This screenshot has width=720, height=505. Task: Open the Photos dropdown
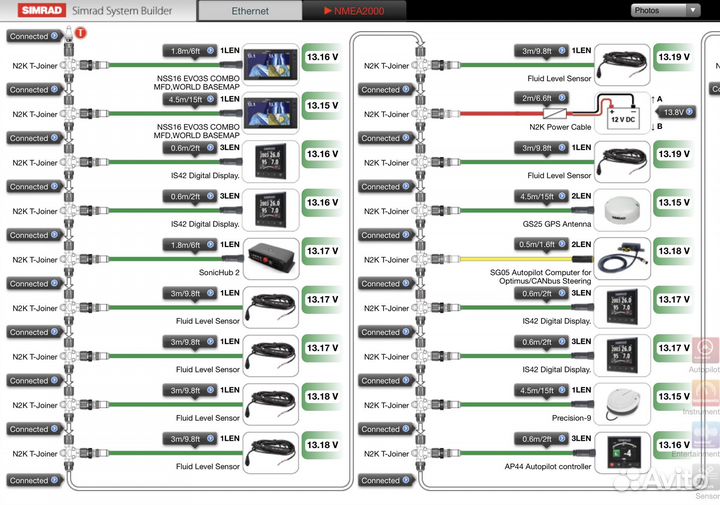click(x=665, y=11)
